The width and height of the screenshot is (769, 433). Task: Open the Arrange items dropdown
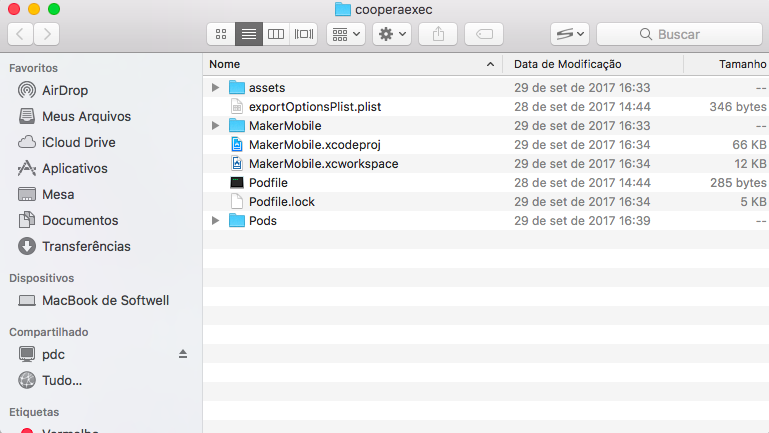(344, 34)
